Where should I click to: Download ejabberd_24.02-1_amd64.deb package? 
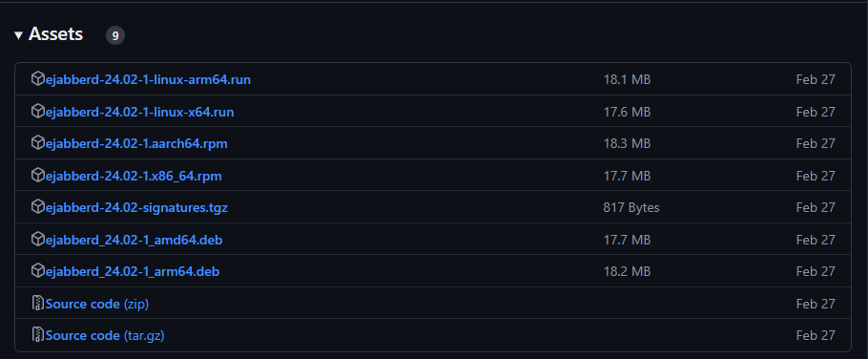coord(134,240)
